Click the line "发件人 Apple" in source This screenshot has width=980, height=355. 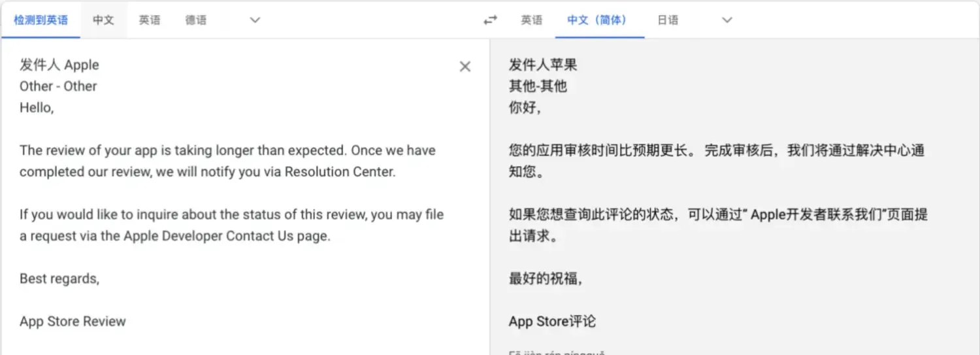[x=59, y=65]
